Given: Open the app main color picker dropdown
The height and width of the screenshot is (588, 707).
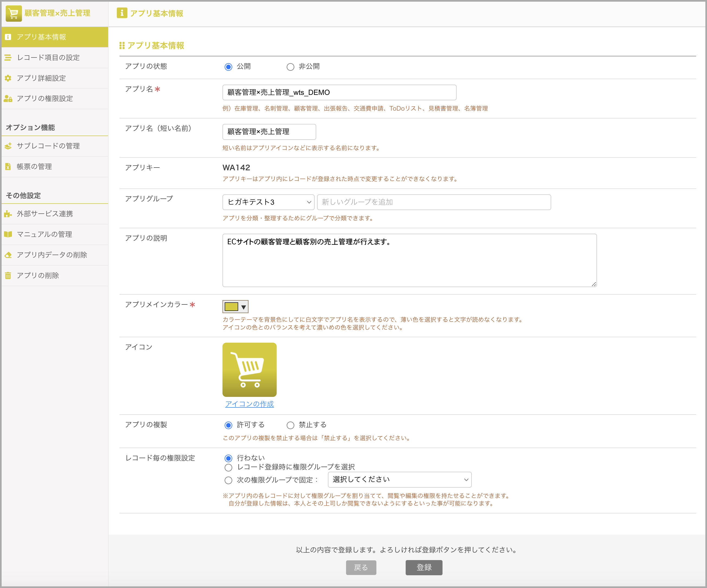Looking at the screenshot, I should (235, 306).
